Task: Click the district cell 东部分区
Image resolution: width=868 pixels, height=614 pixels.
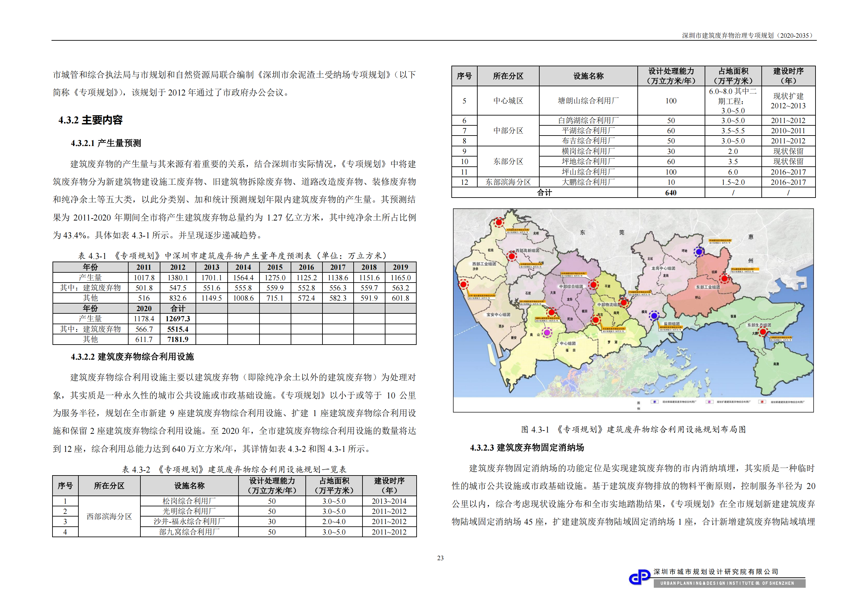Action: pos(508,161)
